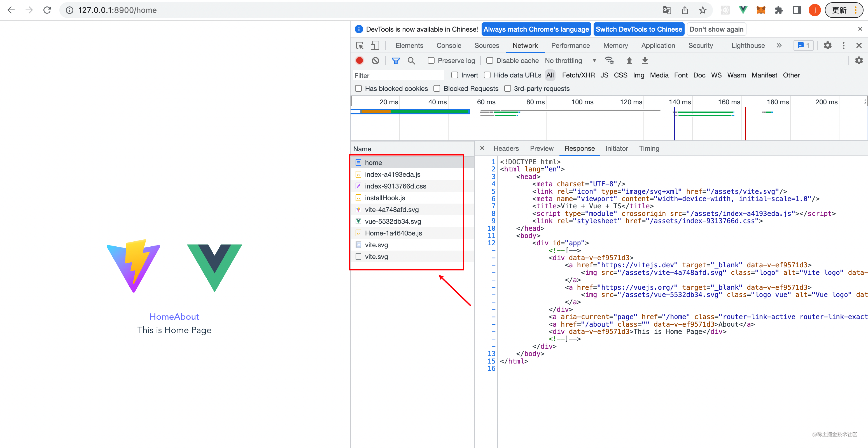Click the import HAR upload icon

pos(629,61)
